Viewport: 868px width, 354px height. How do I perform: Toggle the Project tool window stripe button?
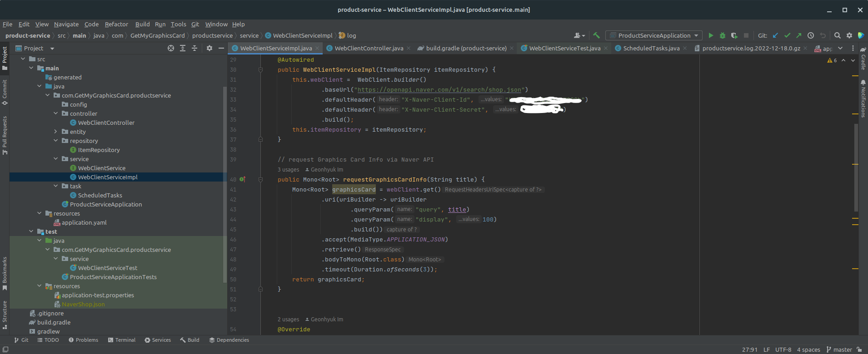(x=5, y=58)
